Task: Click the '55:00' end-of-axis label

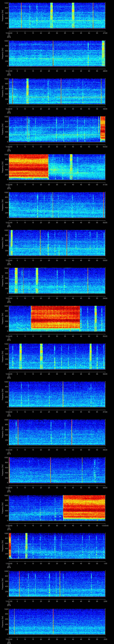Action: (105, 336)
